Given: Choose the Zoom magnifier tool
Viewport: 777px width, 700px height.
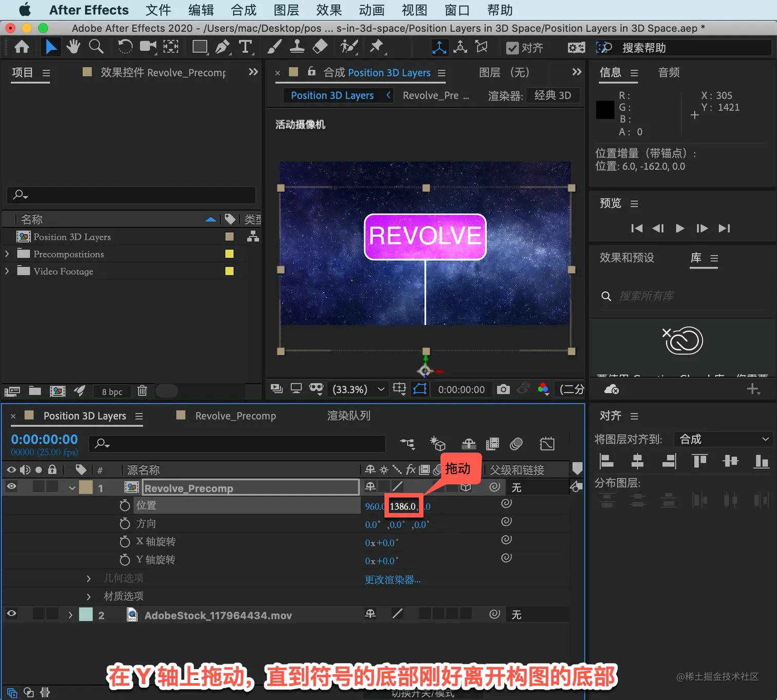Looking at the screenshot, I should (96, 47).
